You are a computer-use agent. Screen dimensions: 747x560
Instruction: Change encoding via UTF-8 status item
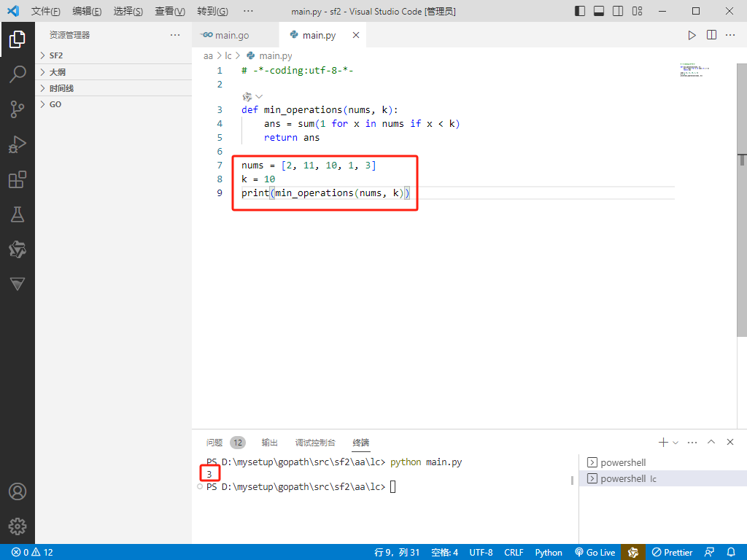pyautogui.click(x=481, y=553)
